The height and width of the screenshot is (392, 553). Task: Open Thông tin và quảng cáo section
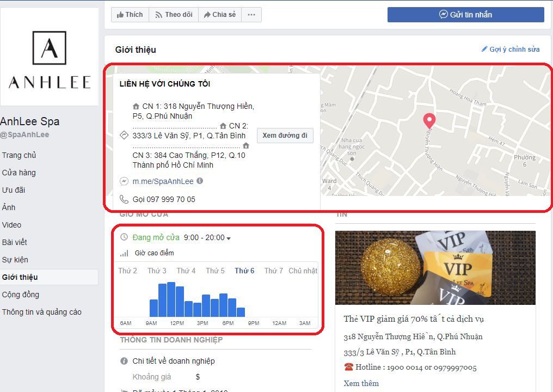click(41, 312)
